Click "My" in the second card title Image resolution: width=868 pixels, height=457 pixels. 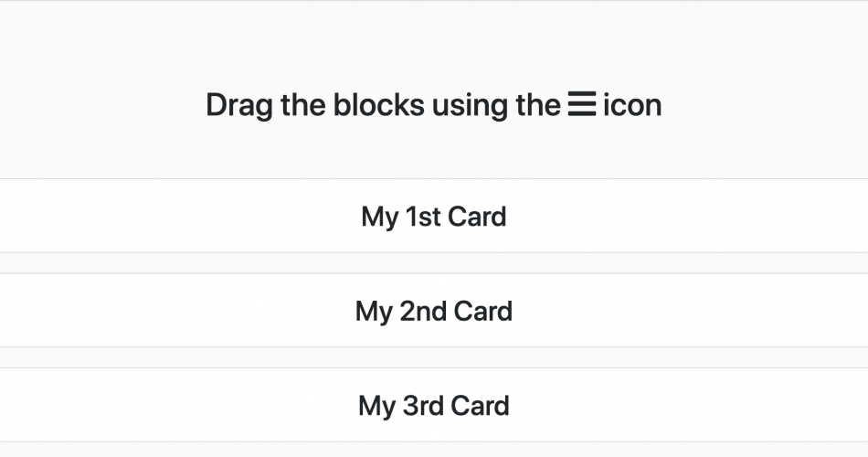pos(374,311)
